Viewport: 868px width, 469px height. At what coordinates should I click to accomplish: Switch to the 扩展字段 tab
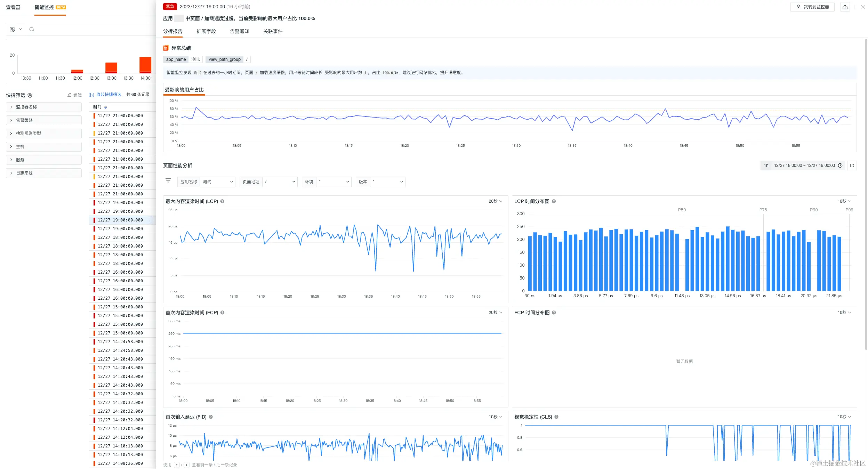(x=206, y=31)
